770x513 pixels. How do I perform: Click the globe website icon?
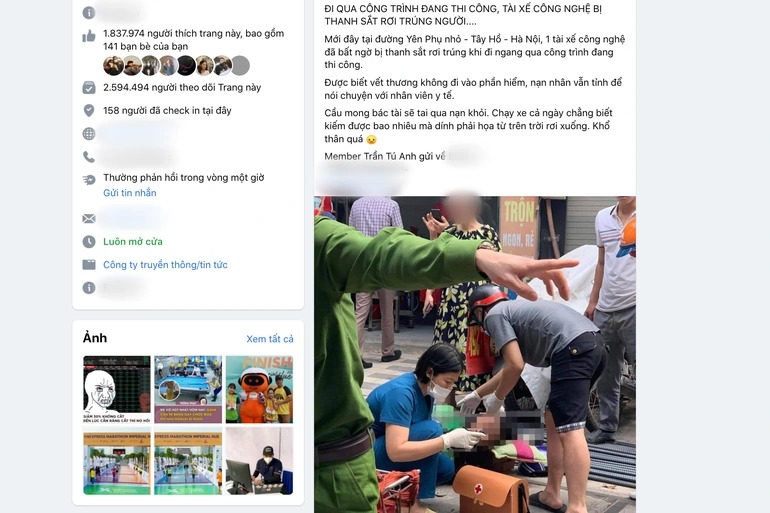89,134
